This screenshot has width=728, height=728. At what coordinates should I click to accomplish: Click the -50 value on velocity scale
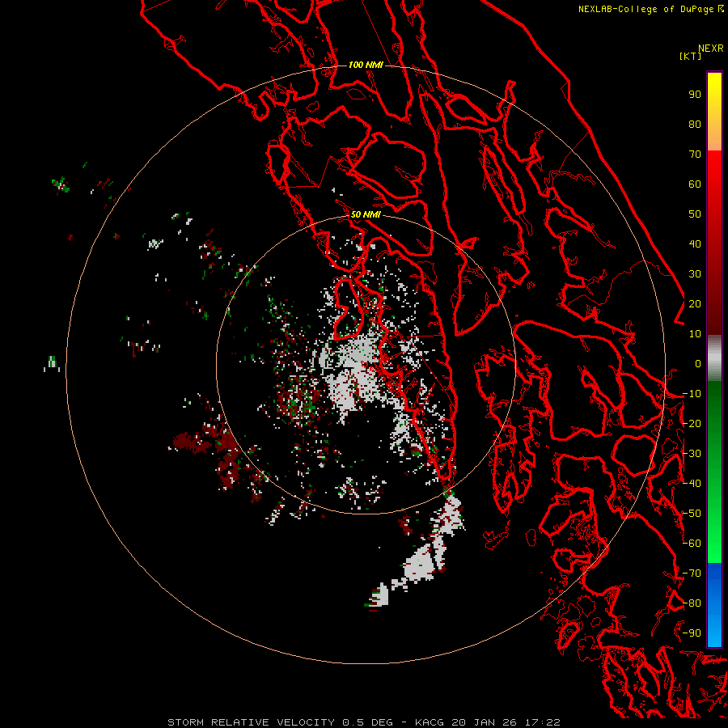click(x=692, y=514)
